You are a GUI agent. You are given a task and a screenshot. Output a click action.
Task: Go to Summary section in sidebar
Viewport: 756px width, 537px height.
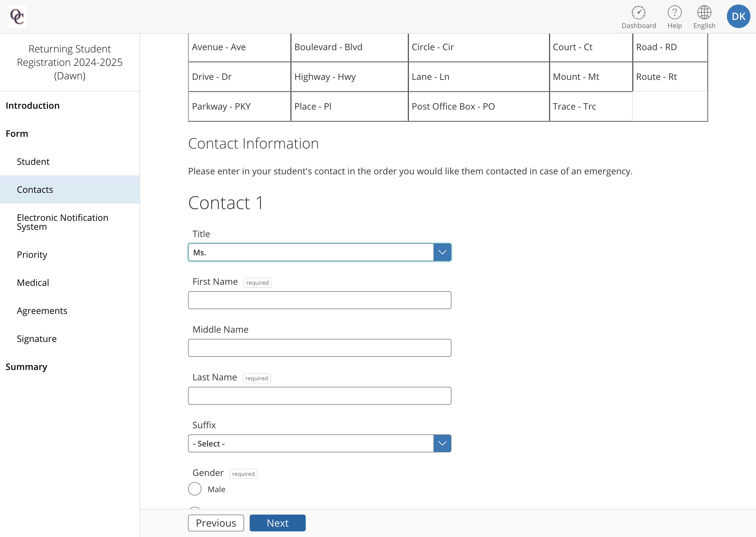coord(26,367)
